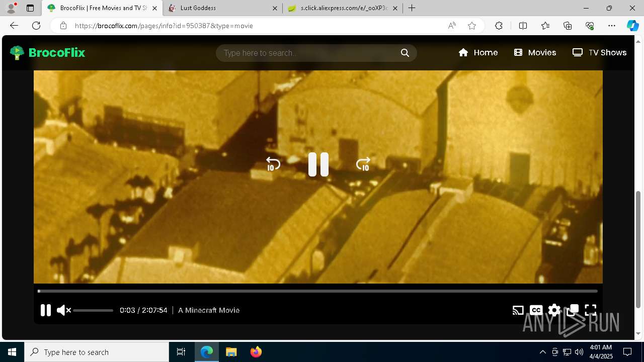Open Edge Settings and more menu
The image size is (644, 362).
612,26
